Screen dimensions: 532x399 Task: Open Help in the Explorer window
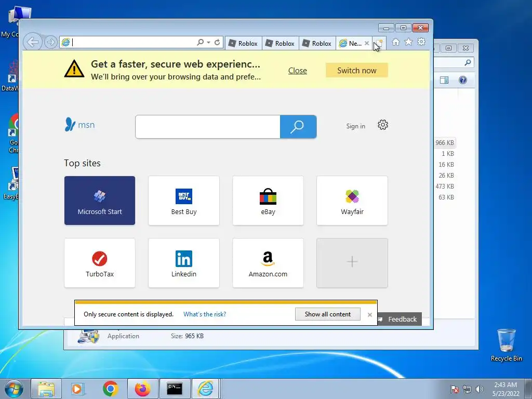[x=463, y=80]
